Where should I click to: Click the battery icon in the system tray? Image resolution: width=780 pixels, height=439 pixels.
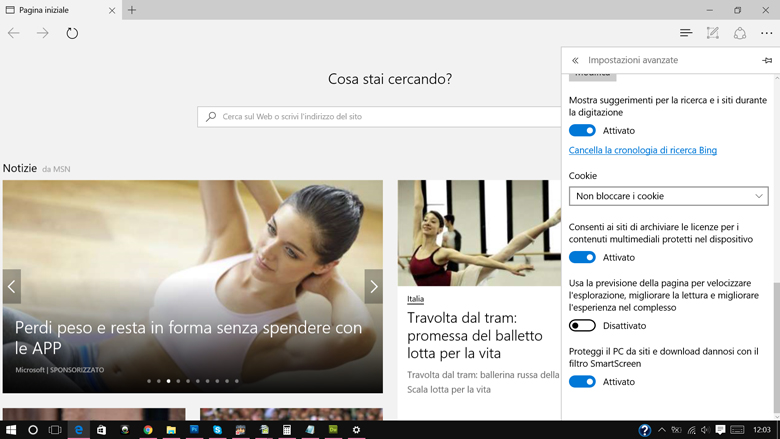(x=676, y=430)
